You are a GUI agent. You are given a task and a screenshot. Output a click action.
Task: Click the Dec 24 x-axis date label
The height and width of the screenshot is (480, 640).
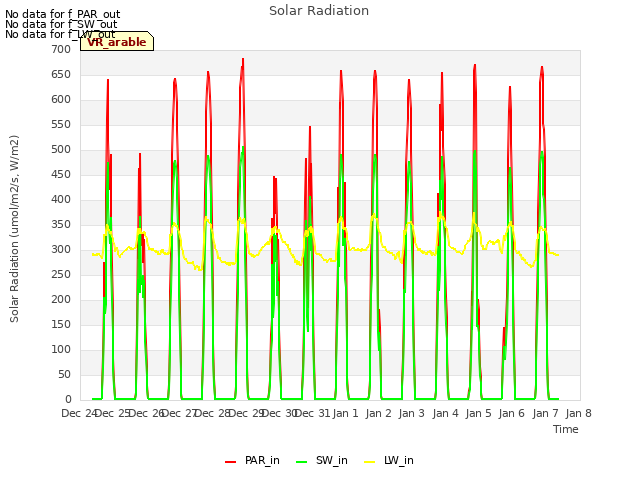[x=79, y=413]
